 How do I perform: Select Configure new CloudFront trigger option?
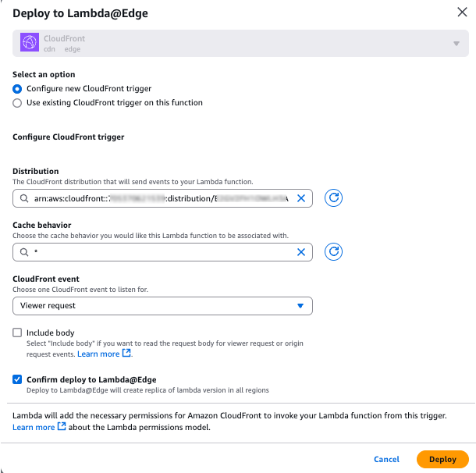point(18,89)
